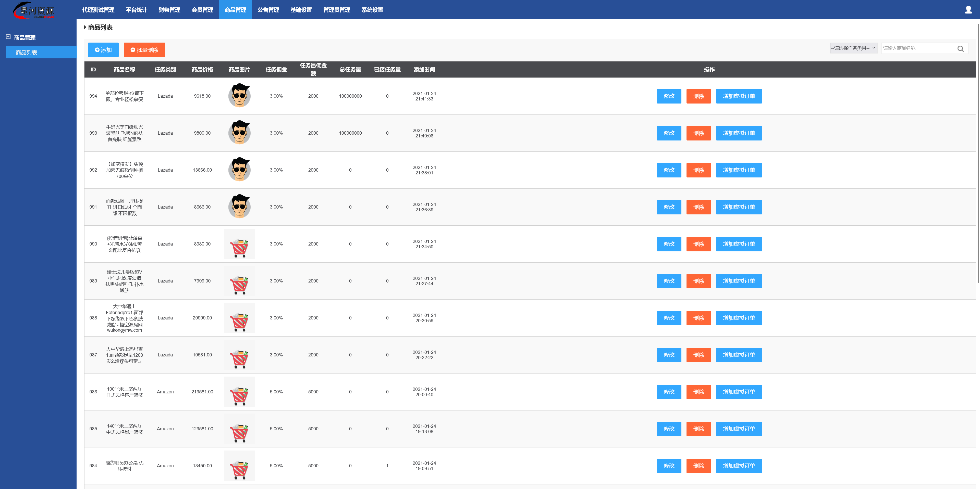The width and height of the screenshot is (980, 489).
Task: Click the vertical page scrollbar
Action: click(978, 153)
